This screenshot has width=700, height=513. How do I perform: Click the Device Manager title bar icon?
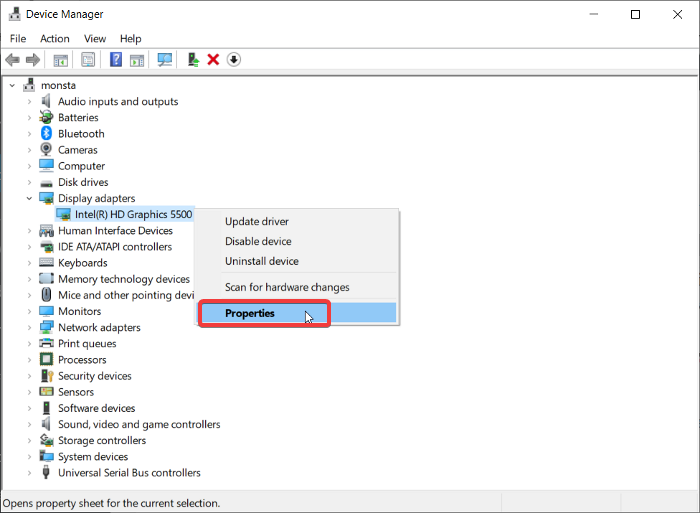pos(15,14)
